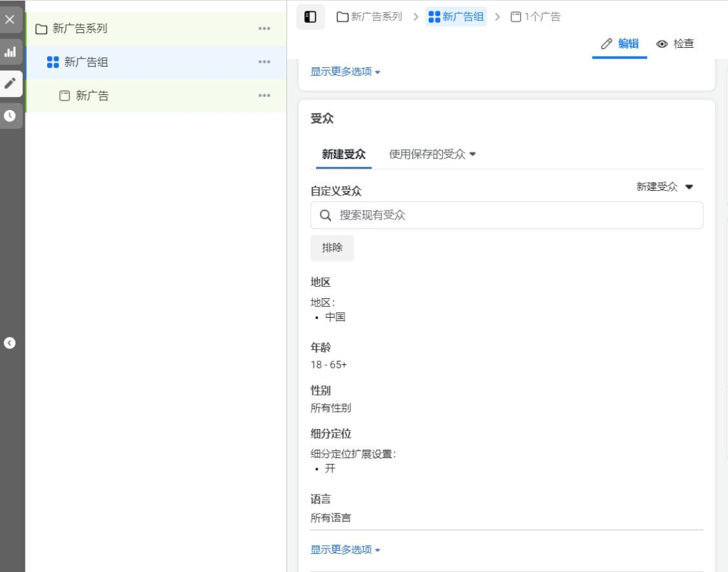Open the options menu beside 新广告系列
The image size is (728, 572).
(x=265, y=30)
